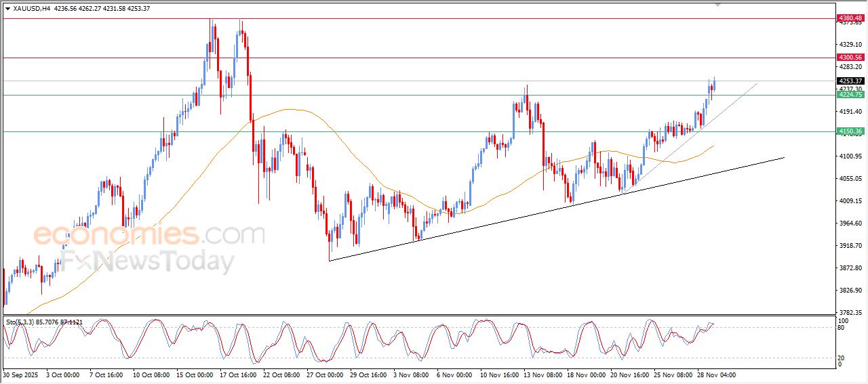Viewport: 868px width, 384px height.
Task: Click the small arrow beside XAUUSD,H4
Action: (x=7, y=9)
